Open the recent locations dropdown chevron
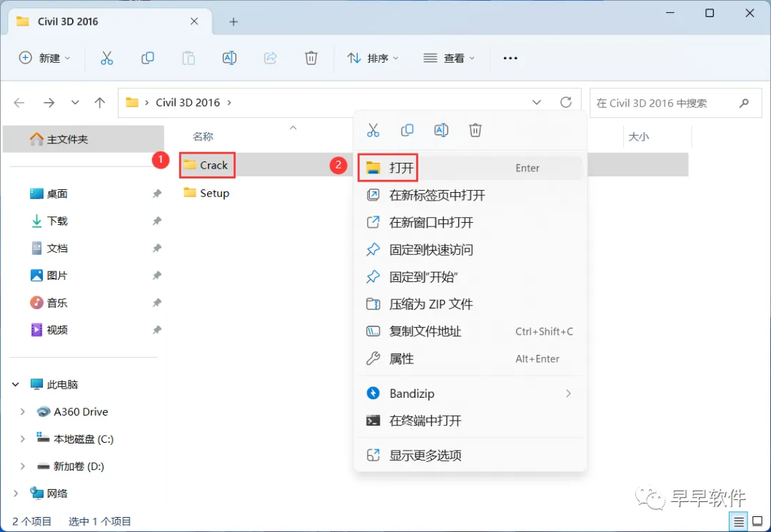The width and height of the screenshot is (771, 532). click(x=75, y=103)
